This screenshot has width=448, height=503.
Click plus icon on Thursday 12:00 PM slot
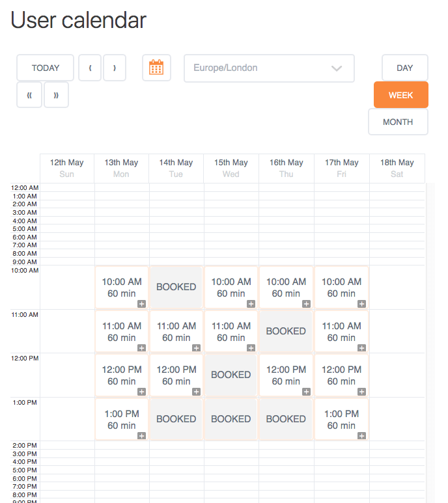point(306,392)
